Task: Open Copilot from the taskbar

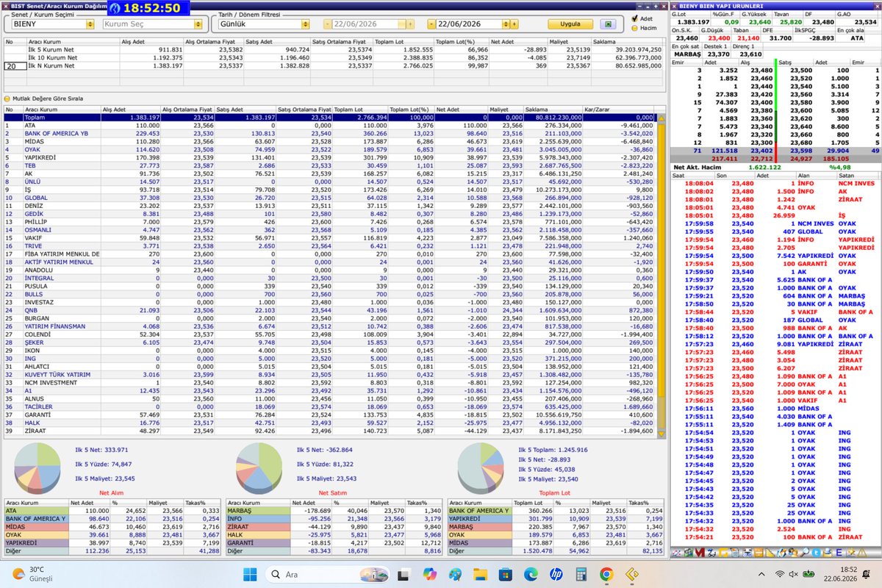Action: [x=429, y=573]
